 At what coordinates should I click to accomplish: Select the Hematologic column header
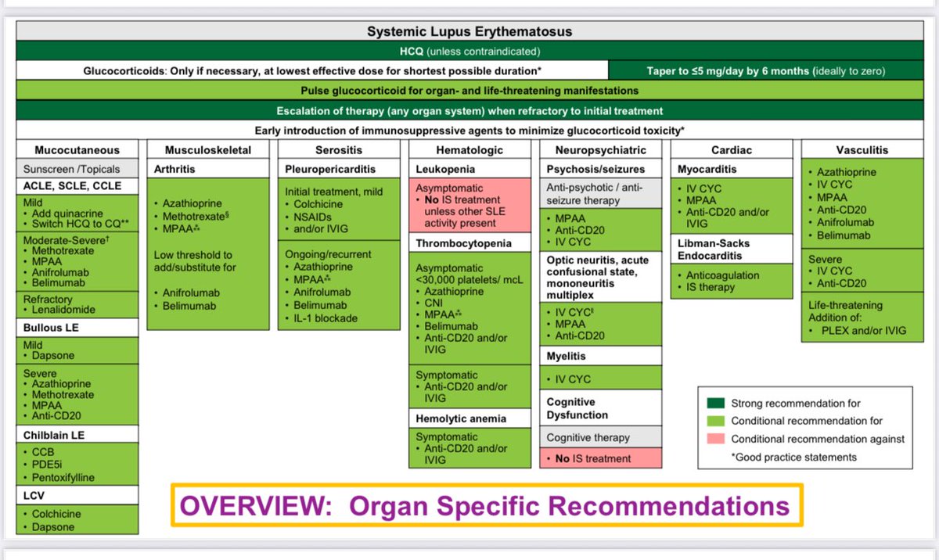pyautogui.click(x=470, y=149)
